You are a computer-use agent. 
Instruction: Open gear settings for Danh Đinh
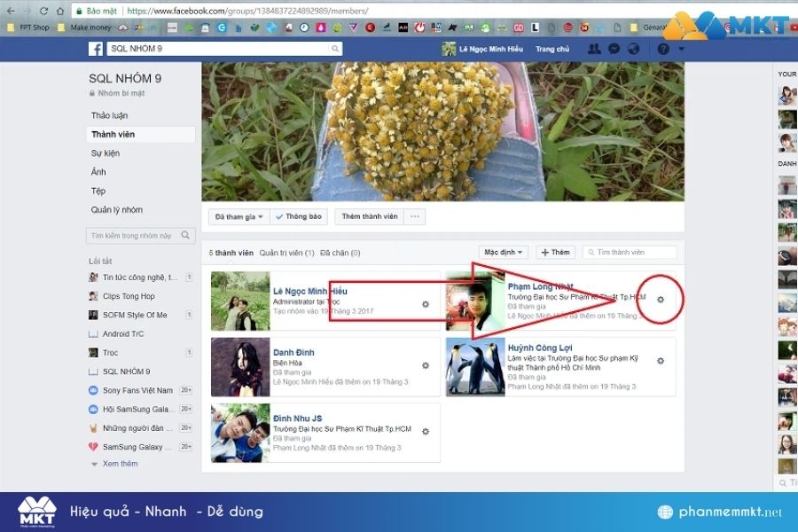pyautogui.click(x=426, y=365)
